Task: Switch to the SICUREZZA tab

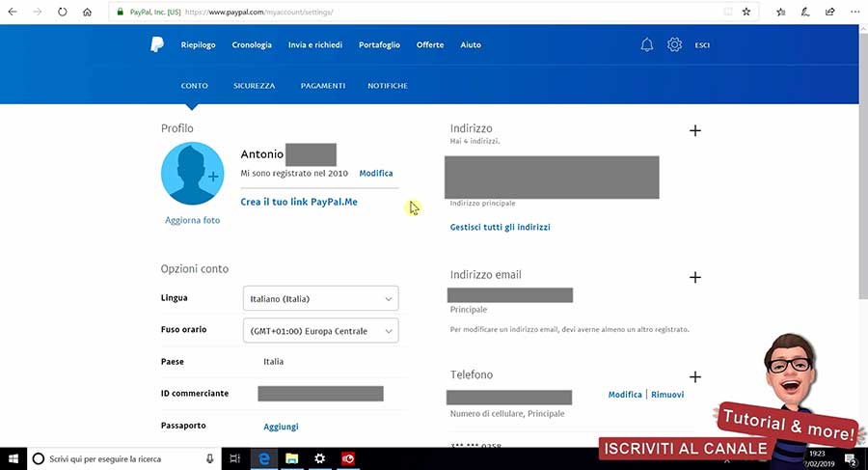Action: coord(254,86)
